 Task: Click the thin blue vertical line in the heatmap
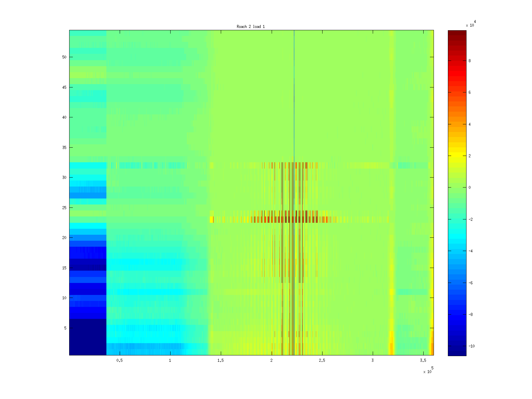tap(294, 100)
